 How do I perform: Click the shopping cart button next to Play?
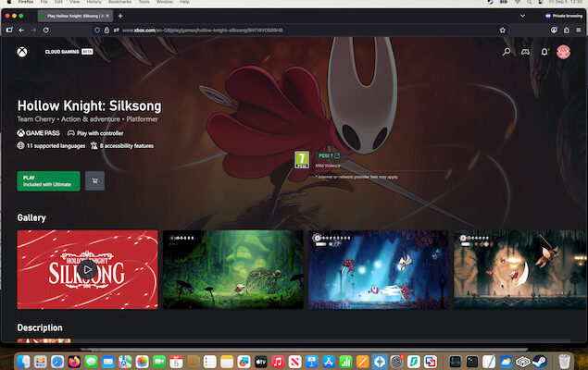pyautogui.click(x=94, y=181)
